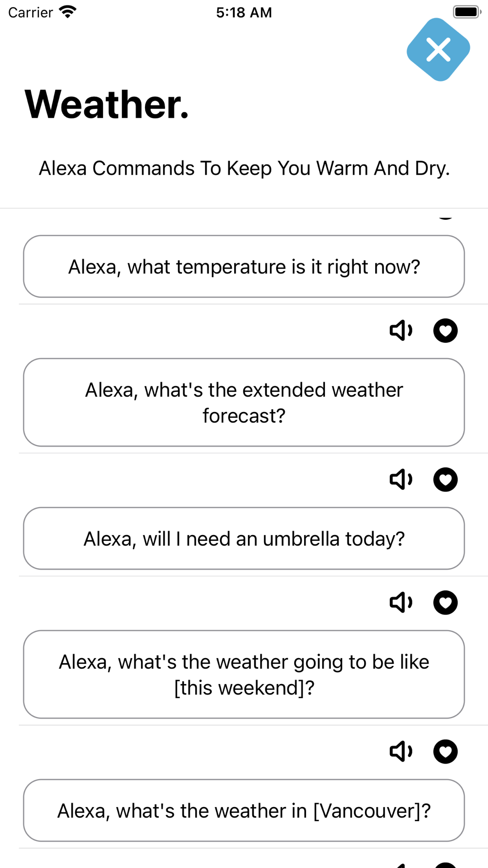This screenshot has width=488, height=868.
Task: Play audio for extended weather forecast command
Action: (x=401, y=331)
